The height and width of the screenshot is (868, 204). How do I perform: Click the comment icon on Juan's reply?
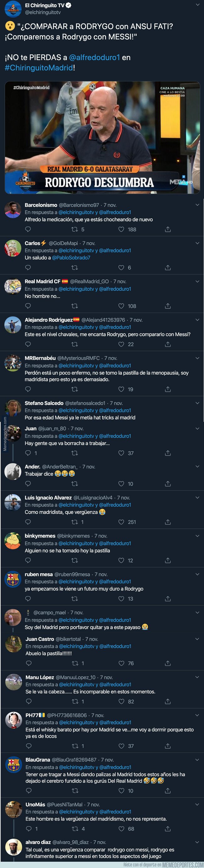coord(28,453)
